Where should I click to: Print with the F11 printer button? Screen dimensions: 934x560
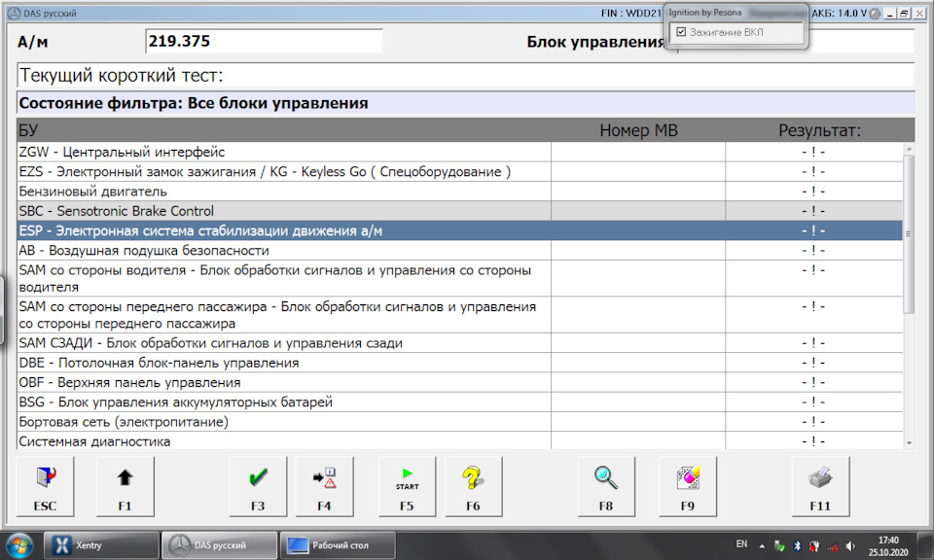(821, 486)
